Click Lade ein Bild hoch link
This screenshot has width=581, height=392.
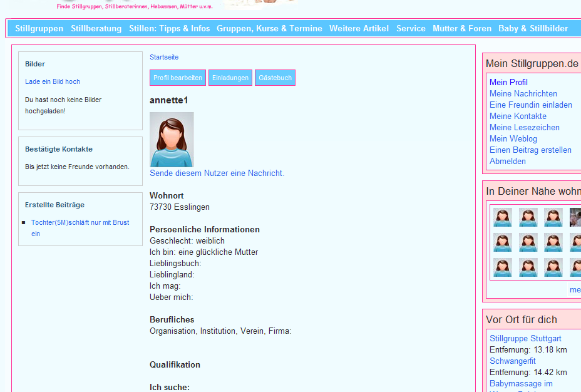pyautogui.click(x=53, y=81)
